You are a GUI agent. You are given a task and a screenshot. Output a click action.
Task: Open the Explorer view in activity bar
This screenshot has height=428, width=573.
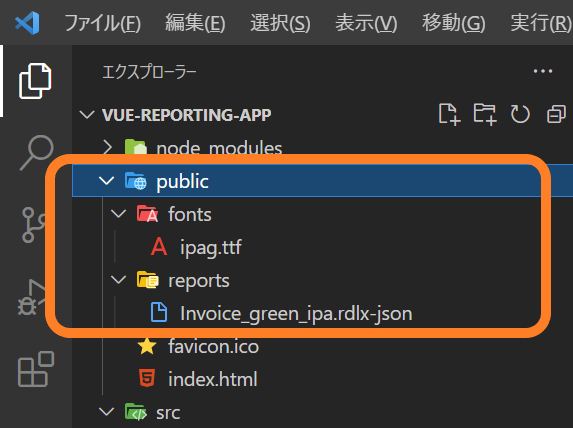click(x=35, y=81)
